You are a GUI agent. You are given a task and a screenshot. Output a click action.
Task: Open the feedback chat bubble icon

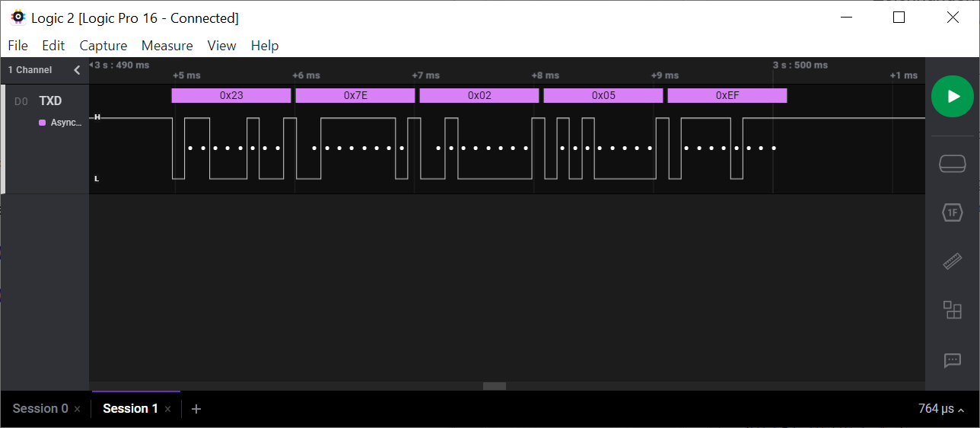[x=953, y=360]
